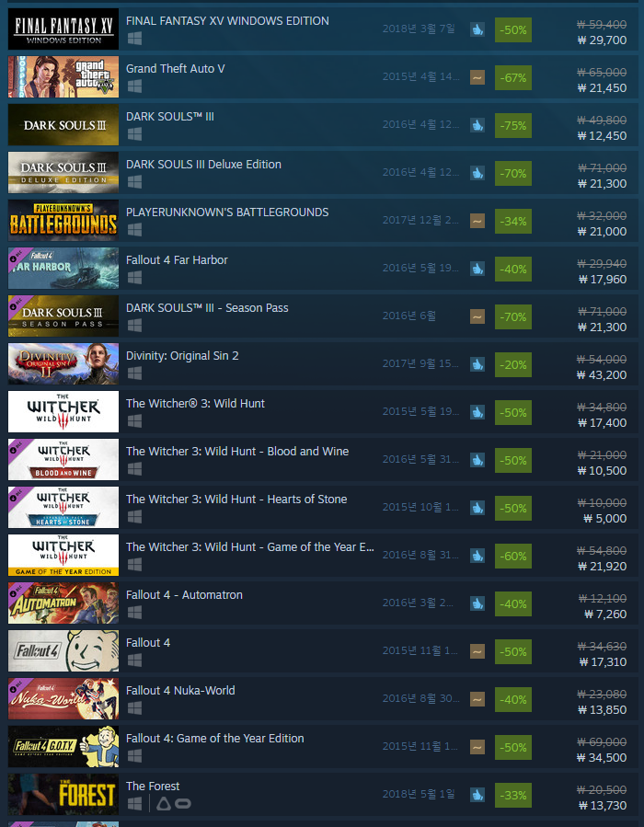This screenshot has height=827, width=644.
Task: Click the positive review thumbs-up icon for Final Fantasy XV
Action: coord(477,29)
